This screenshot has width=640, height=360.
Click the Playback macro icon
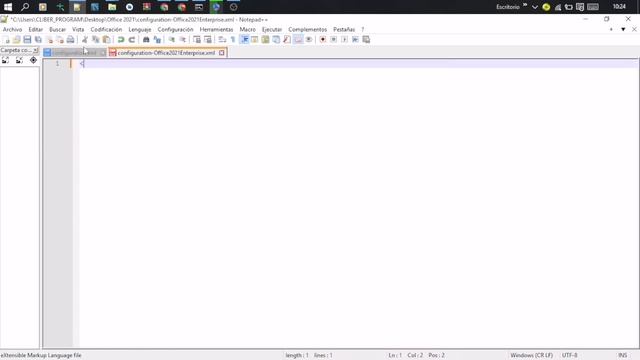click(344, 40)
